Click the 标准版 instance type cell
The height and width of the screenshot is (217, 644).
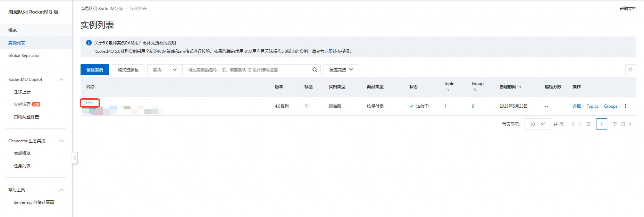click(335, 106)
